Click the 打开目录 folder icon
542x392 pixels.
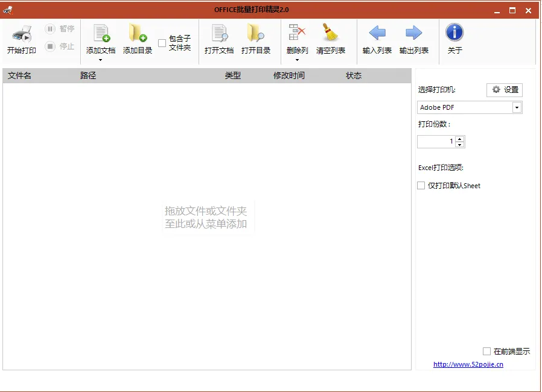pos(256,33)
